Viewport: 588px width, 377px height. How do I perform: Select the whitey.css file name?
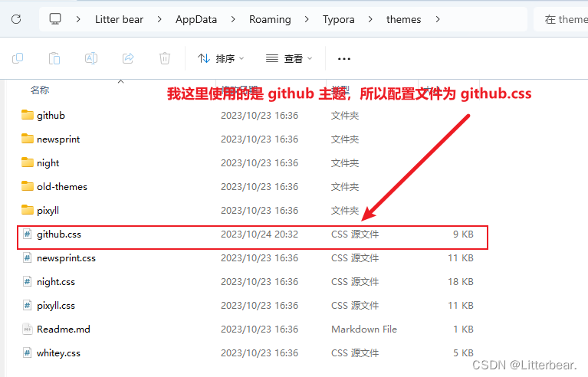coord(58,353)
